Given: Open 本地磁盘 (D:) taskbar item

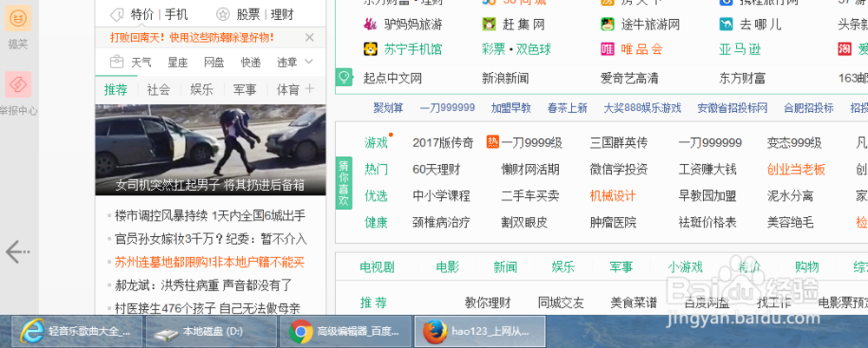Looking at the screenshot, I should 211,332.
